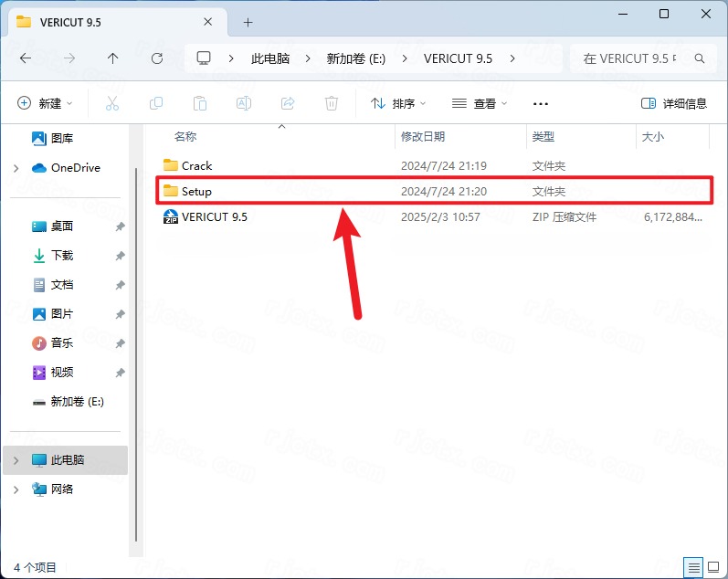Select 网络 in the sidebar
The height and width of the screenshot is (579, 728).
[x=52, y=489]
